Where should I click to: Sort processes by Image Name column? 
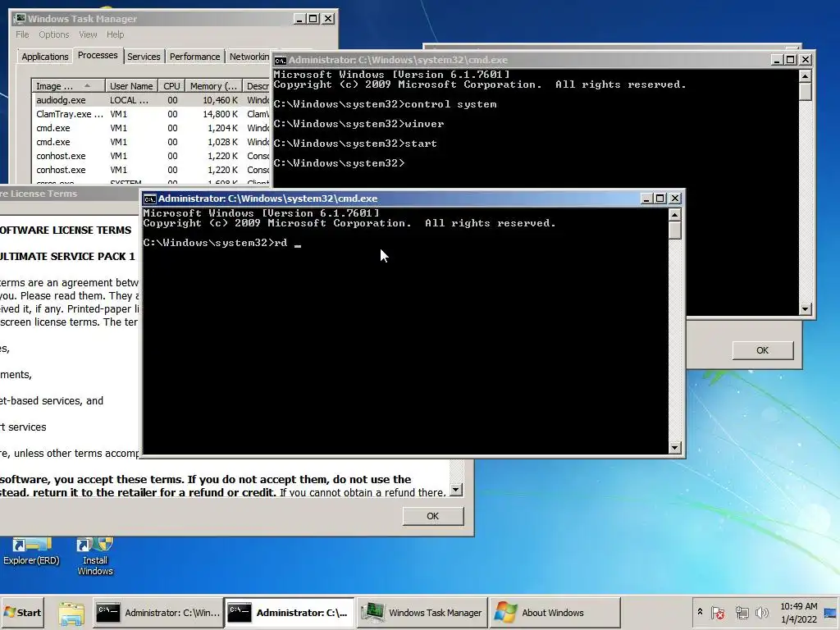tap(68, 85)
